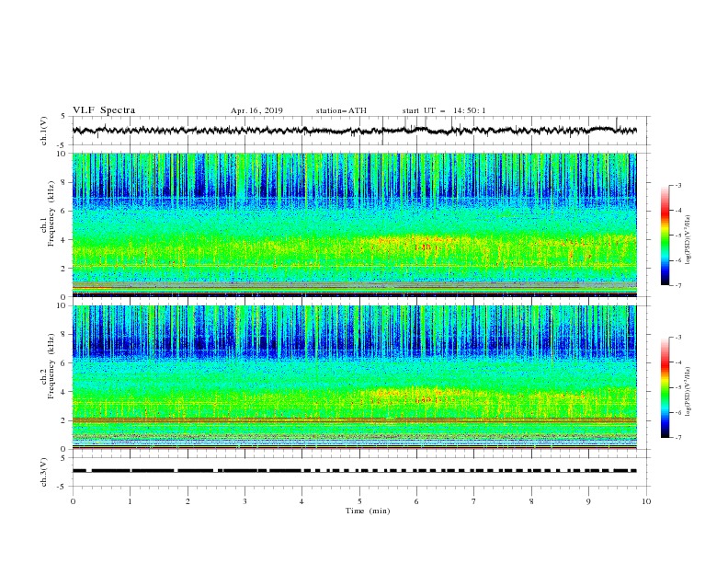Click the ch.1 spectrogram color scale bar
728x563 pixels.
click(665, 236)
